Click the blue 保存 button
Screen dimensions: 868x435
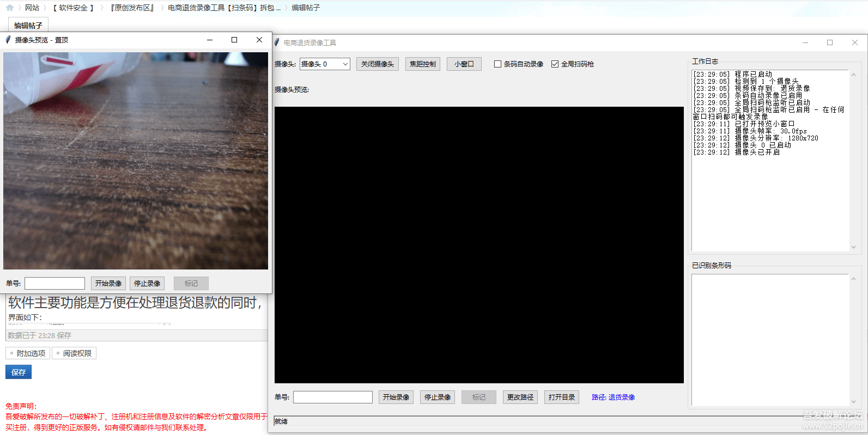19,372
